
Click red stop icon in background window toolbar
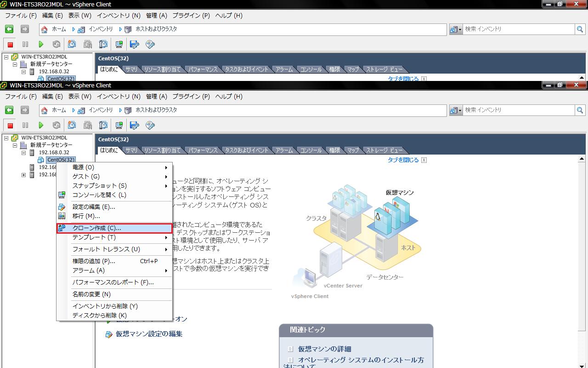click(x=10, y=44)
